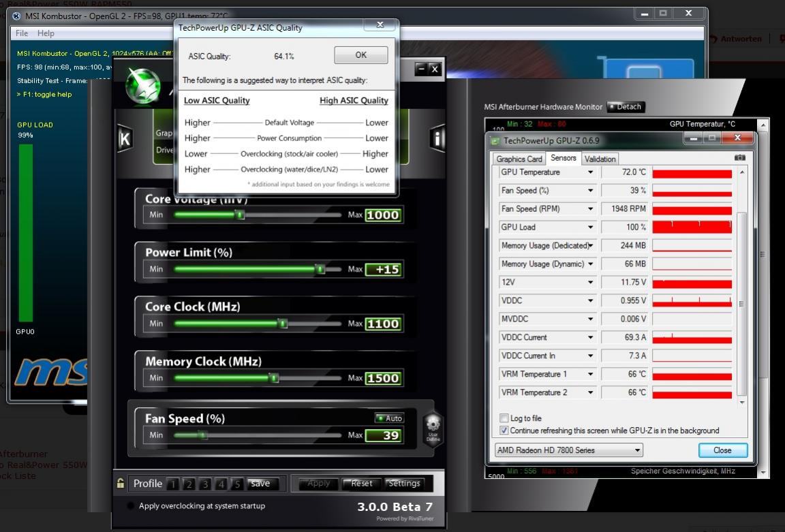Click the Core Voltage value field showing 1000
The image size is (785, 532).
pos(383,215)
